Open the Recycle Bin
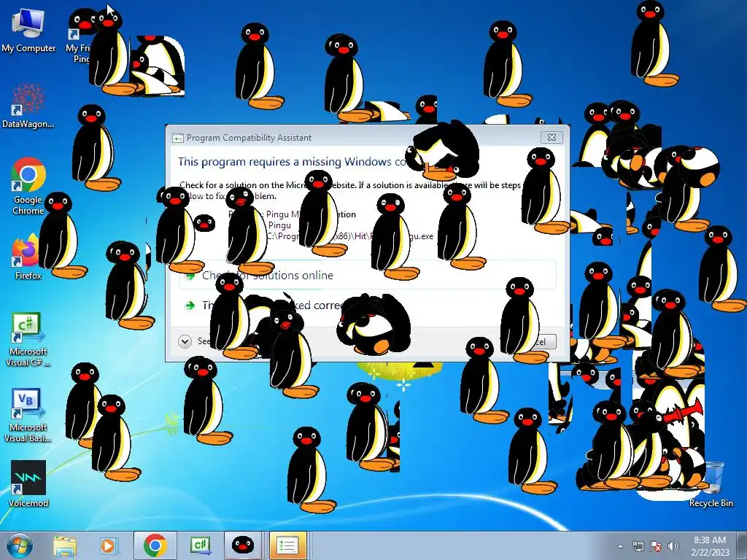Screen dimensions: 747x560 pyautogui.click(x=711, y=484)
